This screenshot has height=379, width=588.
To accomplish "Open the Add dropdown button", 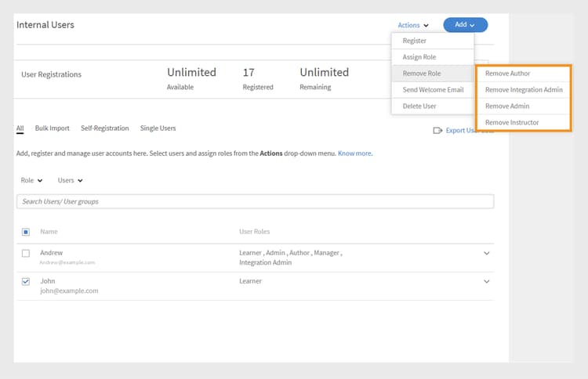I will [465, 25].
